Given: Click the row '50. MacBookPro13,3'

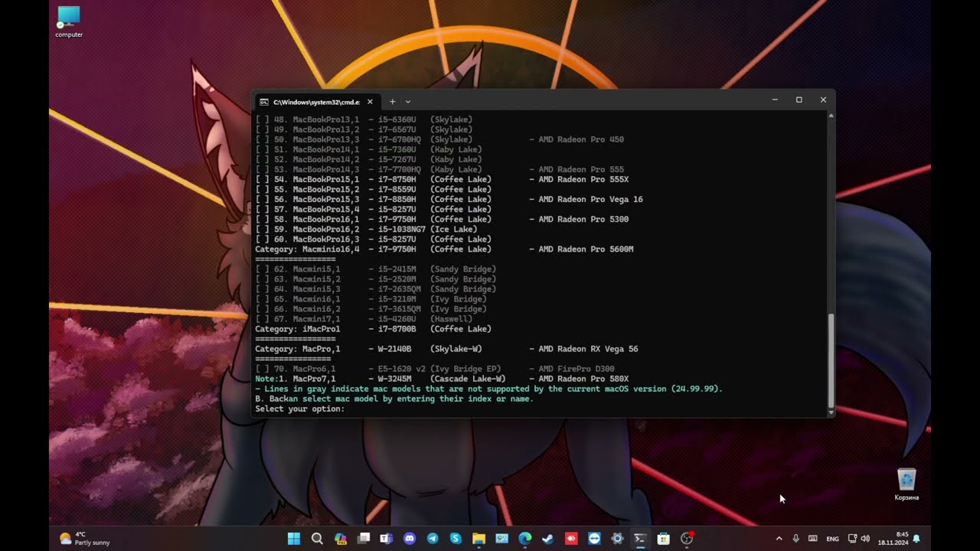Looking at the screenshot, I should 439,139.
